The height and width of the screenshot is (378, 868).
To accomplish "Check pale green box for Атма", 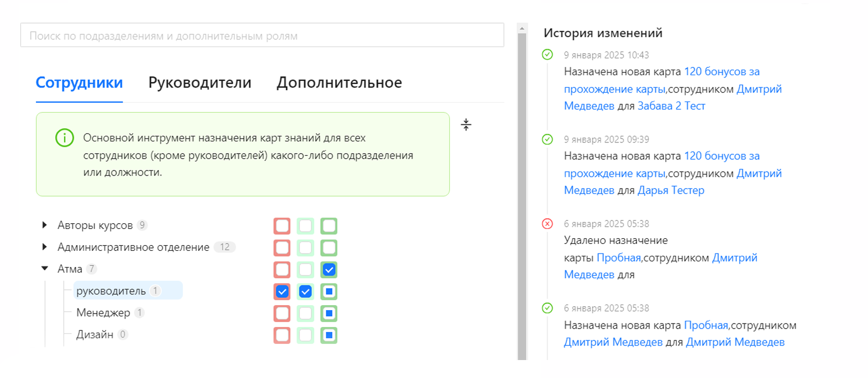I will point(305,269).
